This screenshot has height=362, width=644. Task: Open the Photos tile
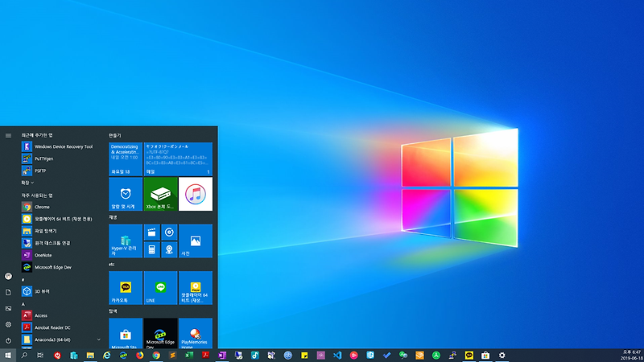(196, 241)
